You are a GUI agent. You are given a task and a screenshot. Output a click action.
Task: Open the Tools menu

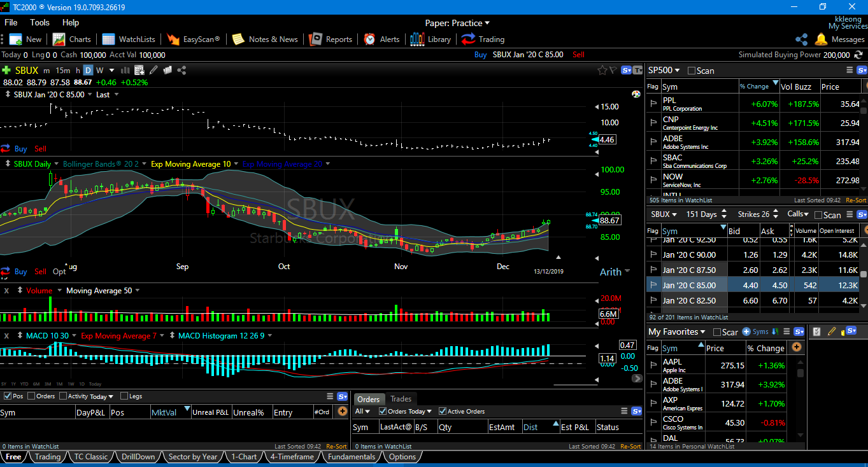[39, 22]
